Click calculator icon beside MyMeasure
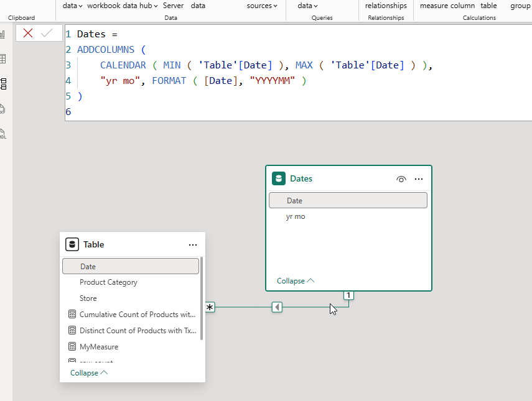The width and height of the screenshot is (532, 401). click(72, 346)
